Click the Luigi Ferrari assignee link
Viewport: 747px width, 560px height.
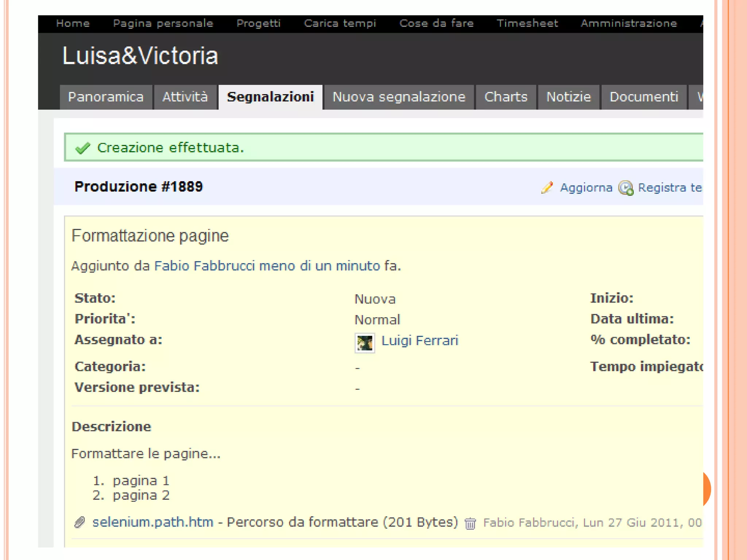coord(419,341)
